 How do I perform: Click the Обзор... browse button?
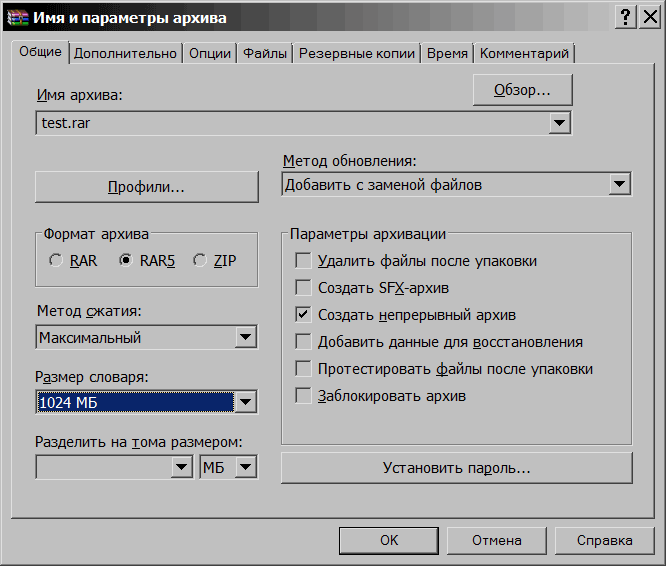tap(522, 90)
